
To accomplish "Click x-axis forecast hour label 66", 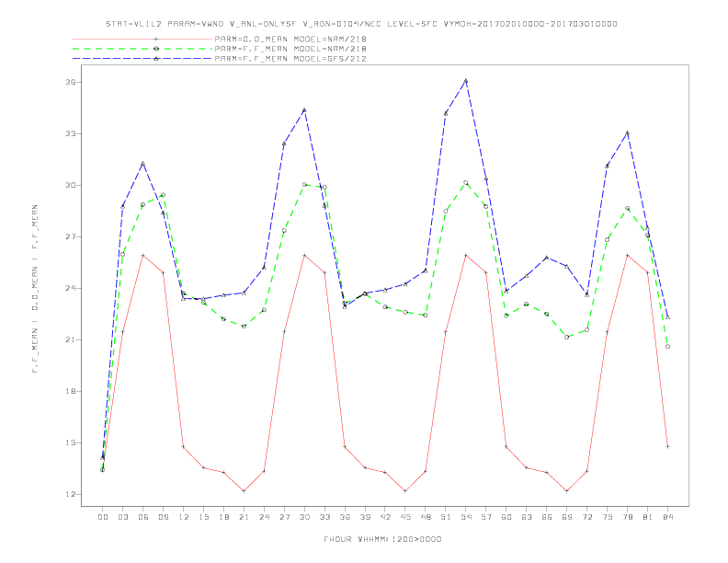I will click(547, 517).
